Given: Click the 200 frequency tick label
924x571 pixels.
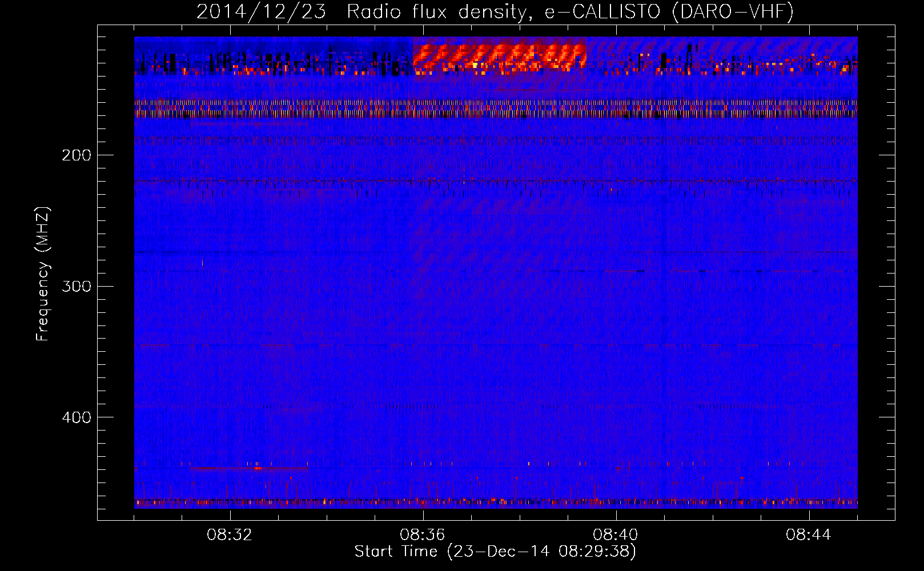Looking at the screenshot, I should pyautogui.click(x=77, y=155).
